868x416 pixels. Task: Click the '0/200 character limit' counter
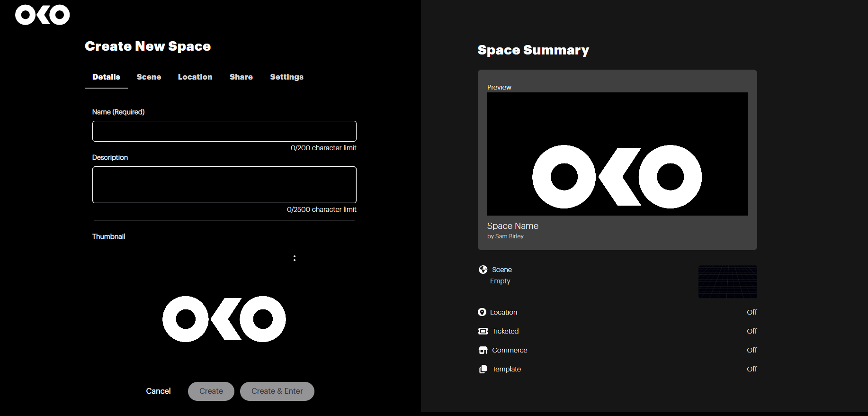click(323, 148)
